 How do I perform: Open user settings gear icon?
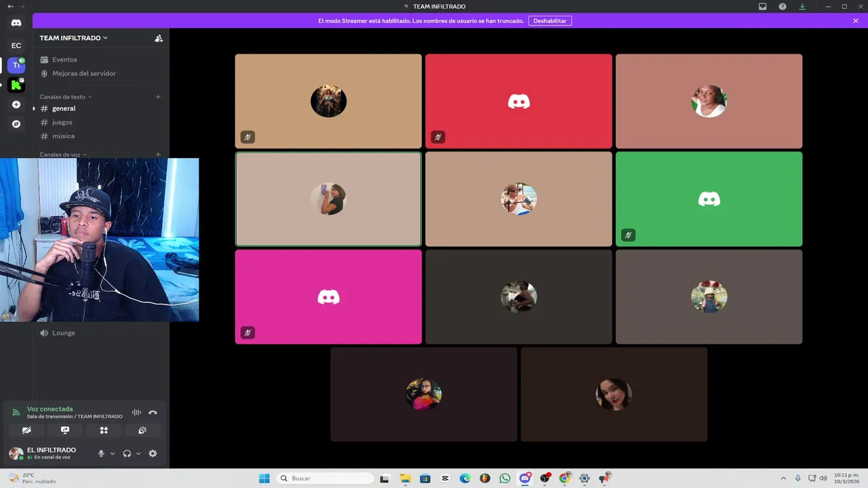tap(153, 453)
